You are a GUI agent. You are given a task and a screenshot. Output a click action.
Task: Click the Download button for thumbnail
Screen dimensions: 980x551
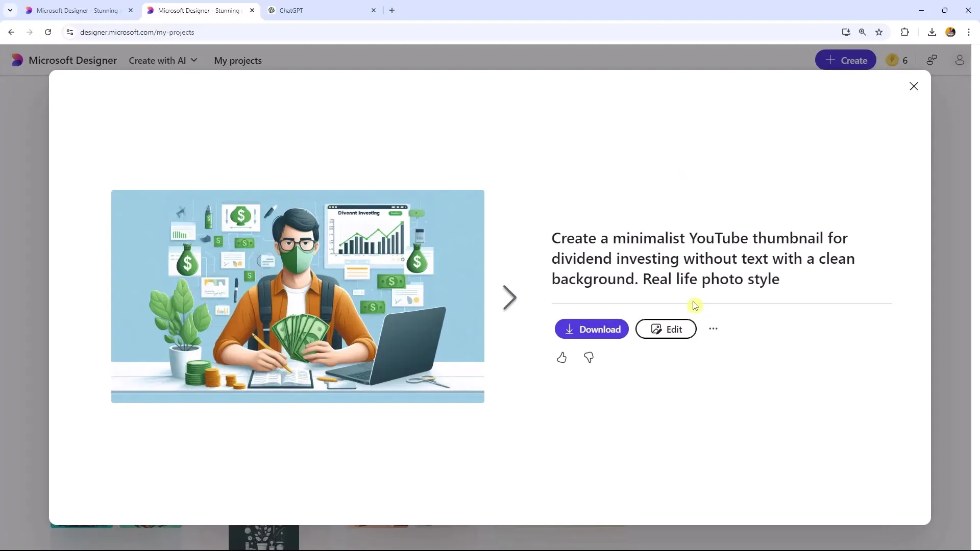point(592,329)
